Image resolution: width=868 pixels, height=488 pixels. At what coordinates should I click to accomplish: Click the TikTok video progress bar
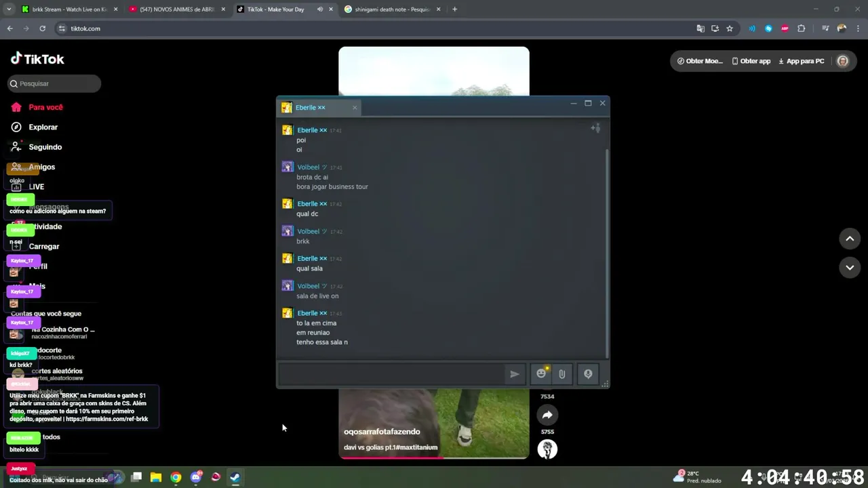434,457
